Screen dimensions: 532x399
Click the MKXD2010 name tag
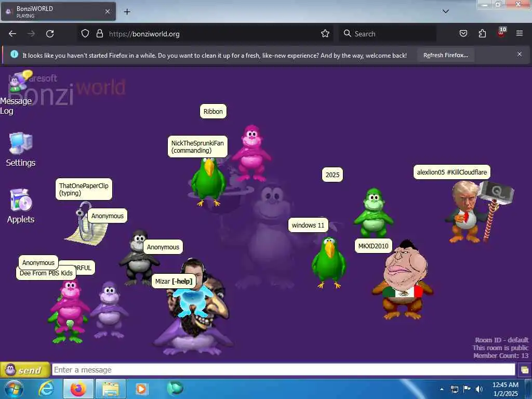pos(373,246)
